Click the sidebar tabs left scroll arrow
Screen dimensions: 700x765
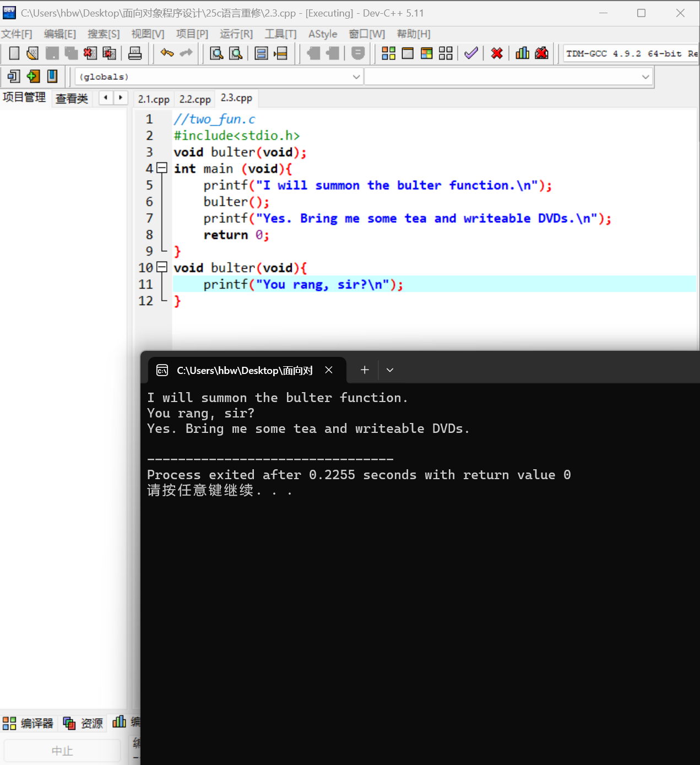pyautogui.click(x=106, y=97)
